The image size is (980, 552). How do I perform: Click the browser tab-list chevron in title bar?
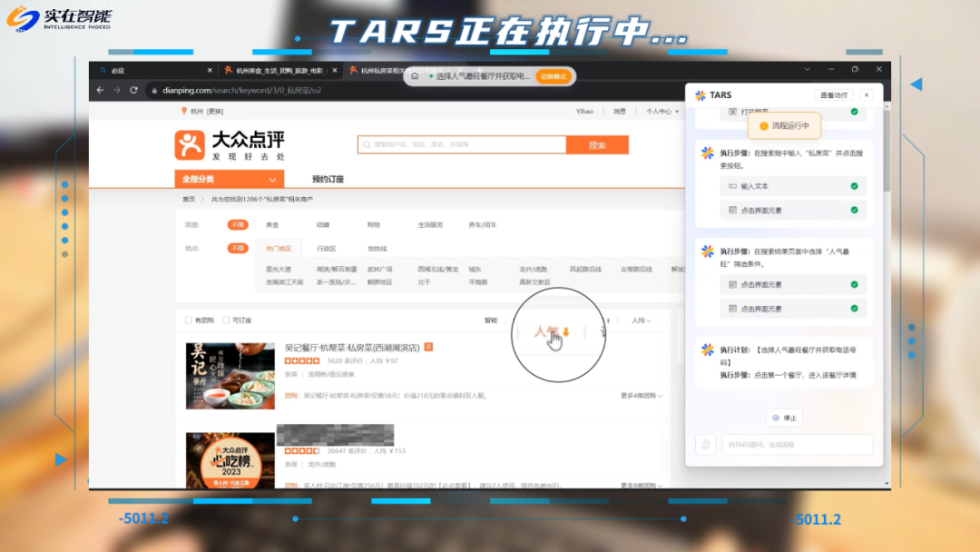(x=807, y=69)
